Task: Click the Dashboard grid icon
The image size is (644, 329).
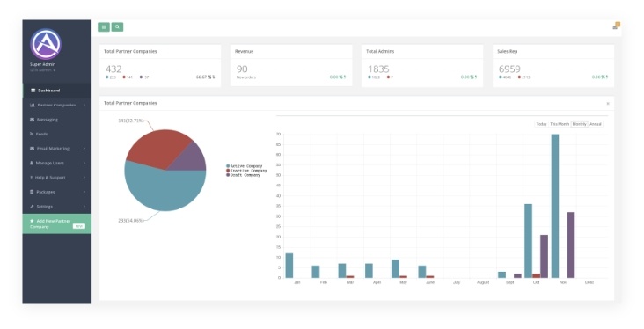Action: coord(33,91)
